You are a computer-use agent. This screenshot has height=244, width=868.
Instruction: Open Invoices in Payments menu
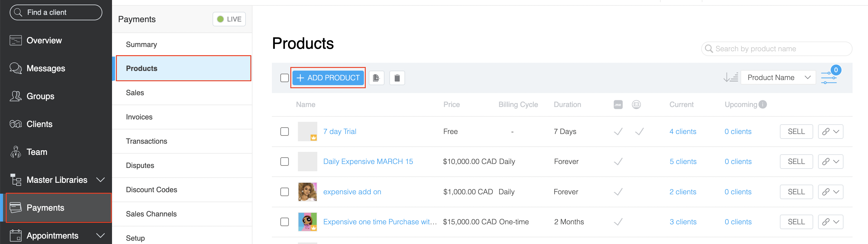[182, 117]
